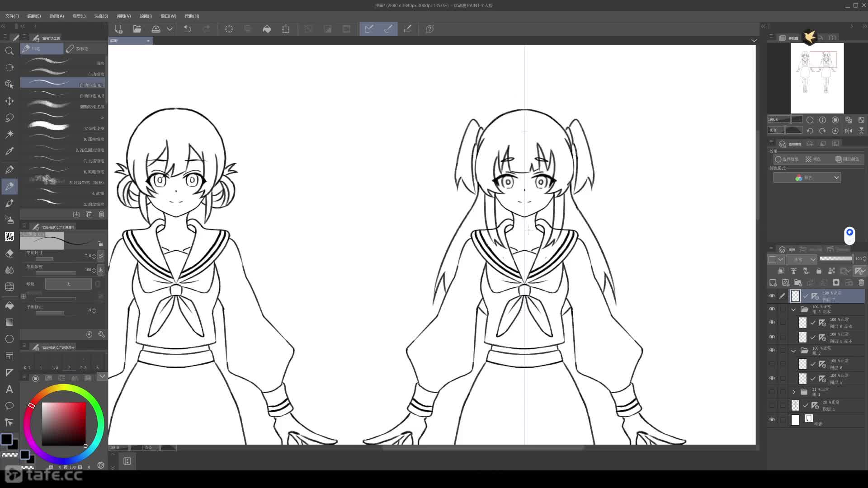Image resolution: width=868 pixels, height=488 pixels.
Task: Choose the Auto select magic wand tool
Action: click(x=9, y=134)
